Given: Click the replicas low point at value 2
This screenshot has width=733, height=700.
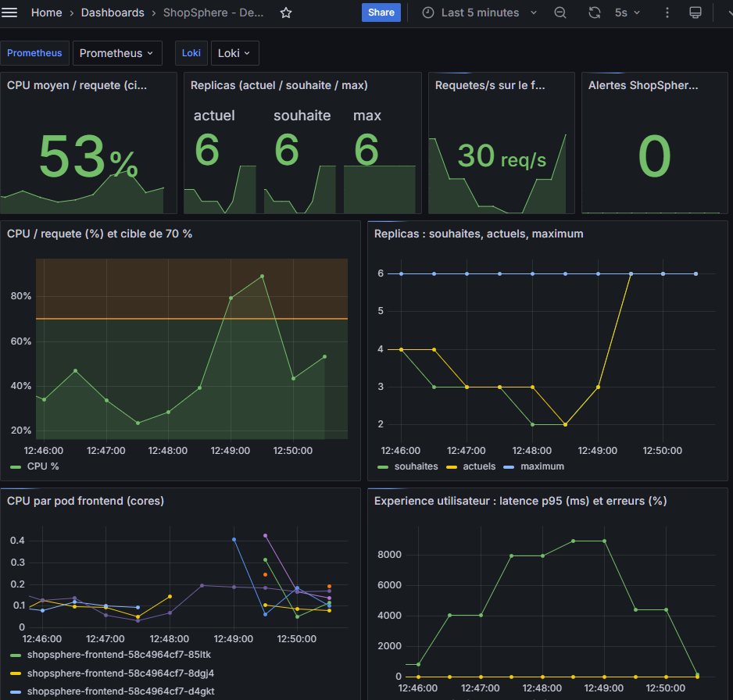Looking at the screenshot, I should point(565,425).
